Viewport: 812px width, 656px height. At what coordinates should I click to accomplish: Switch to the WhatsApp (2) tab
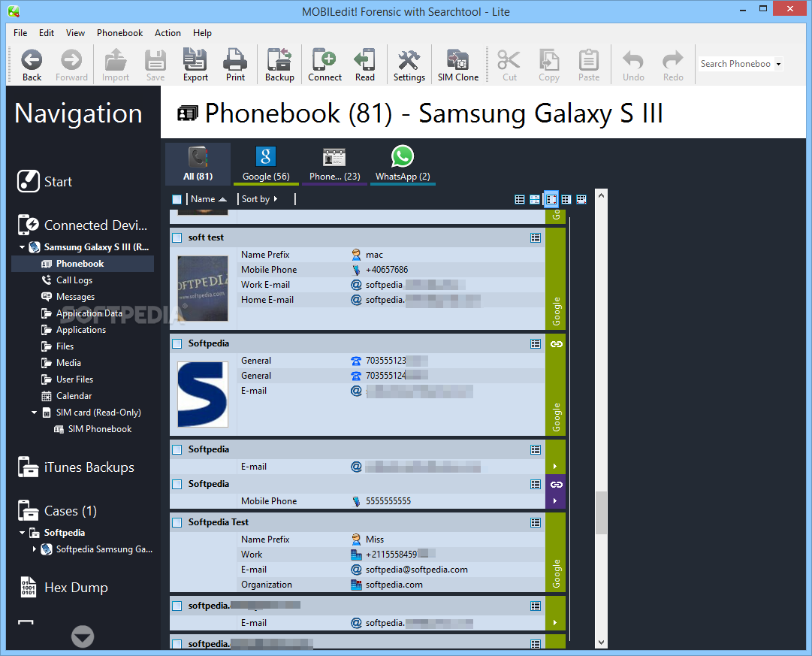click(403, 165)
